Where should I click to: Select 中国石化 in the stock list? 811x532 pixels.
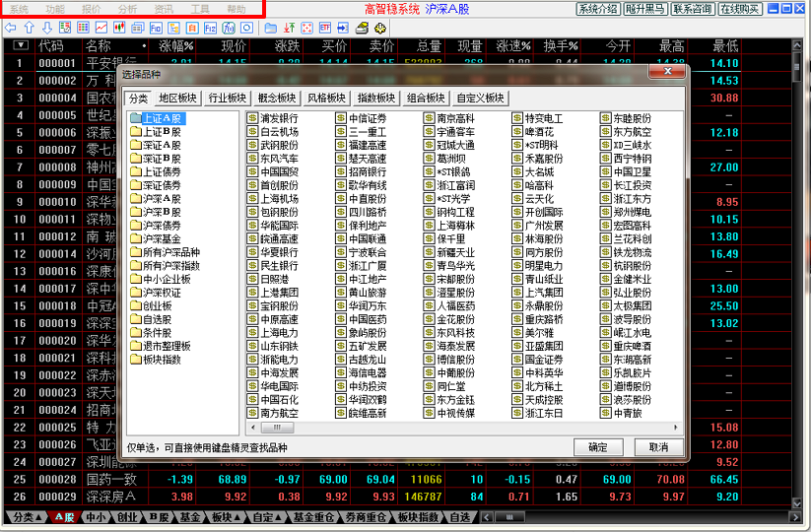(x=273, y=400)
